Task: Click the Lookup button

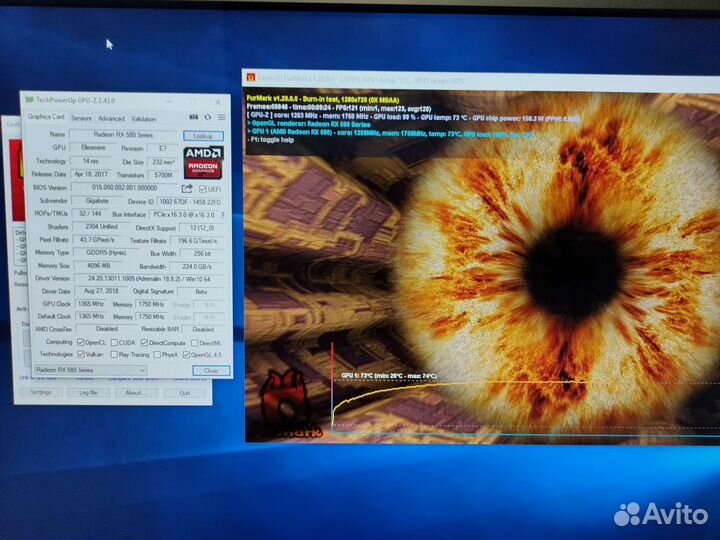Action: (203, 136)
